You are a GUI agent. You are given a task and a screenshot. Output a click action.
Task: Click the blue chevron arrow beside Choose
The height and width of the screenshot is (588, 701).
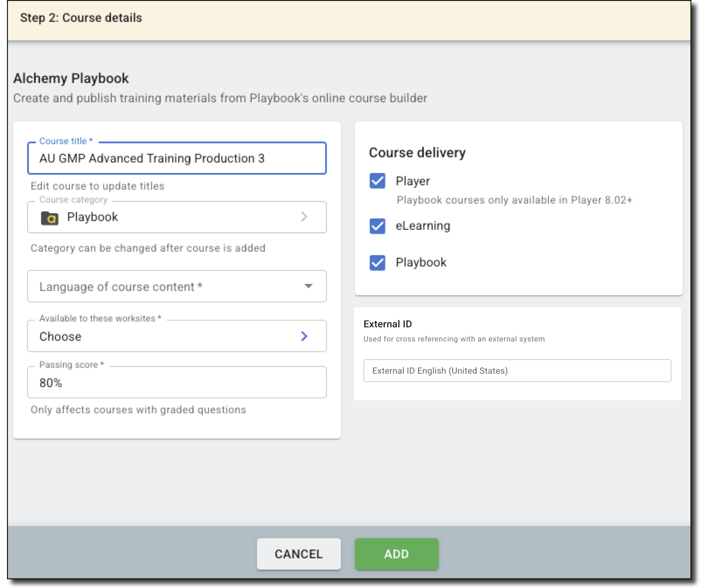304,336
